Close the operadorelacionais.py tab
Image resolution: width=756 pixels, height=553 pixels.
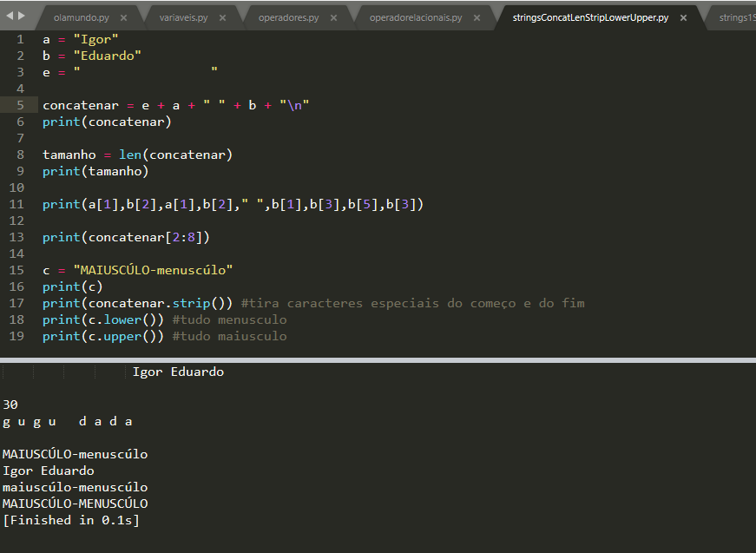[x=477, y=16]
